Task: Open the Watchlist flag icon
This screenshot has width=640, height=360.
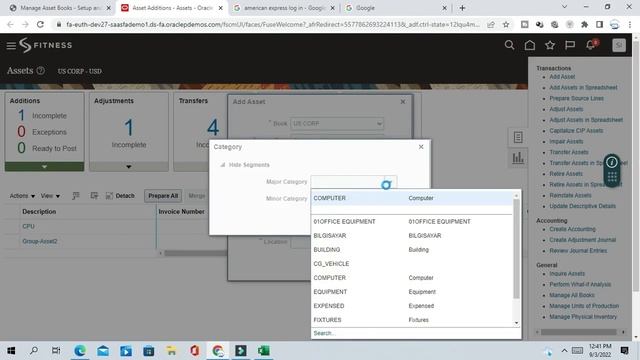Action: [570, 45]
